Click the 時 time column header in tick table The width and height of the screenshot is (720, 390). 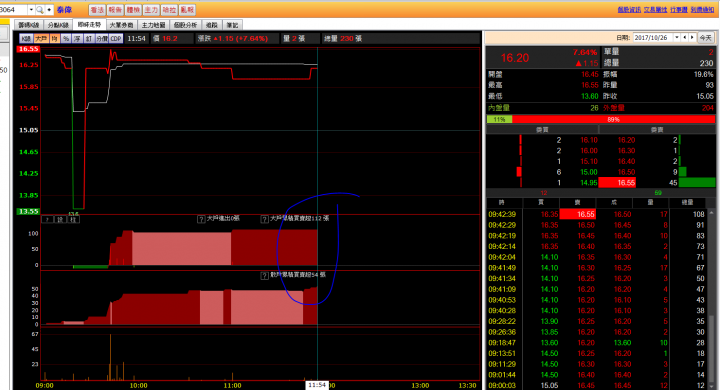[504, 203]
